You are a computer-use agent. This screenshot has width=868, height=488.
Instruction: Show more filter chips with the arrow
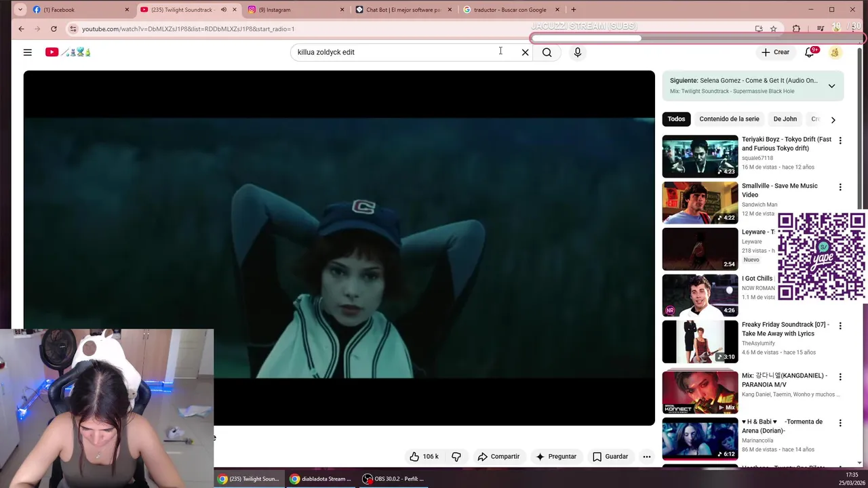pos(833,119)
